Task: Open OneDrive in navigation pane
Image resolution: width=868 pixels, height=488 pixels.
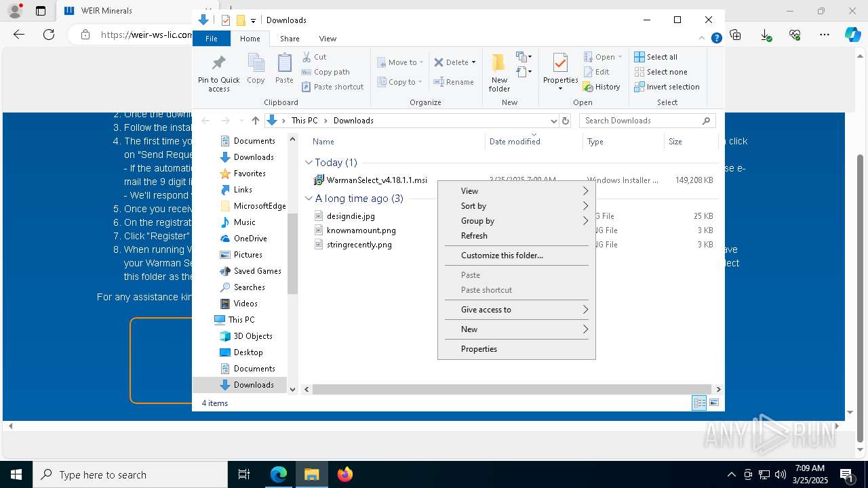Action: pyautogui.click(x=250, y=239)
